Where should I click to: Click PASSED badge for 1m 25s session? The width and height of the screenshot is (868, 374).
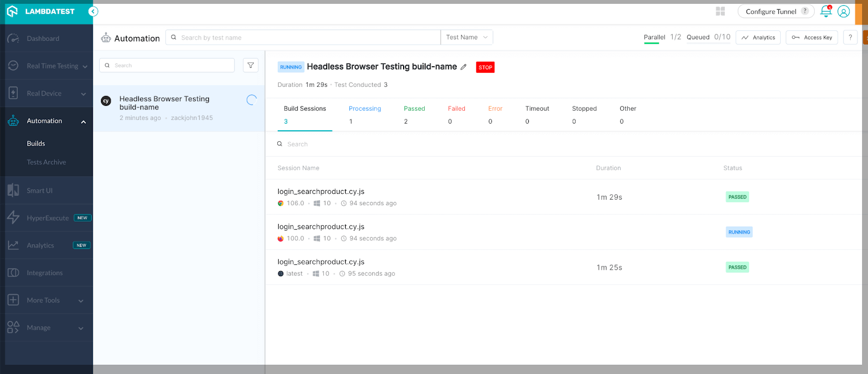[737, 268]
